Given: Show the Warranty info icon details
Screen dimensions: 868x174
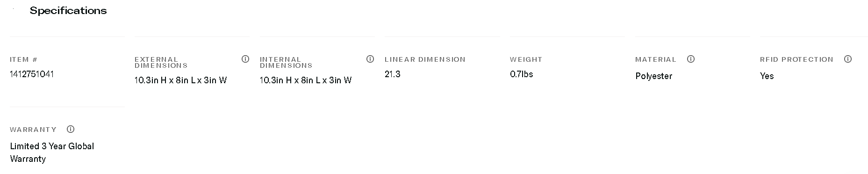Looking at the screenshot, I should 71,129.
